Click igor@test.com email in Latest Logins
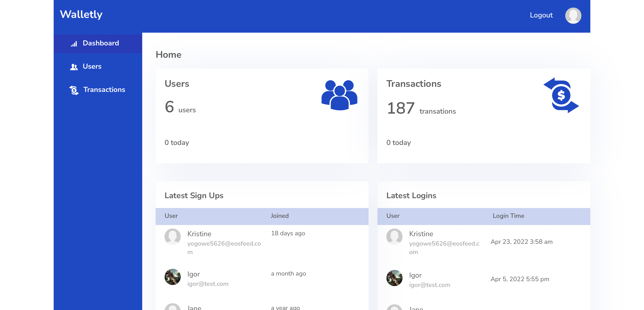The height and width of the screenshot is (310, 644). (429, 285)
